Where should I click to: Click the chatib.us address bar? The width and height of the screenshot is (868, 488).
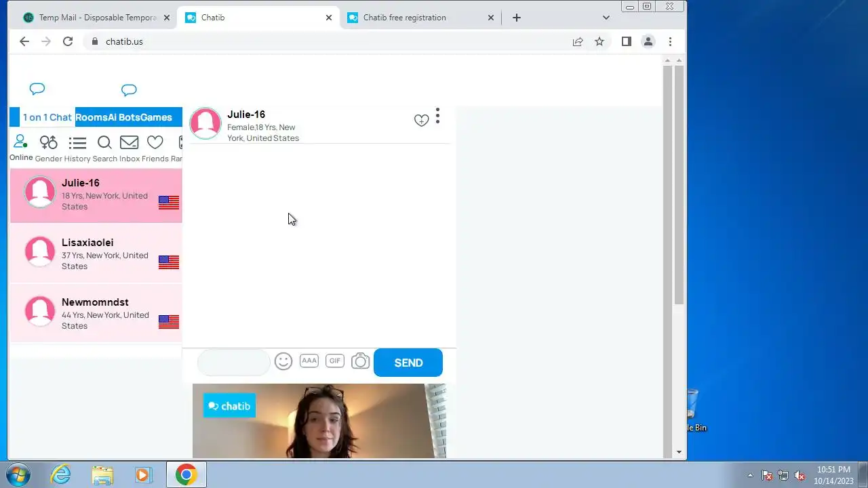point(325,41)
